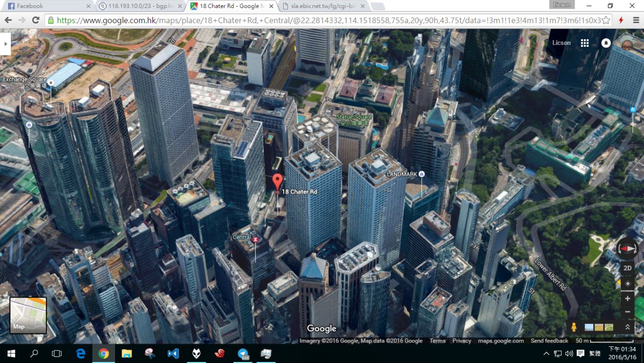Click the compass to reset north
The image size is (644, 363).
[x=627, y=248]
